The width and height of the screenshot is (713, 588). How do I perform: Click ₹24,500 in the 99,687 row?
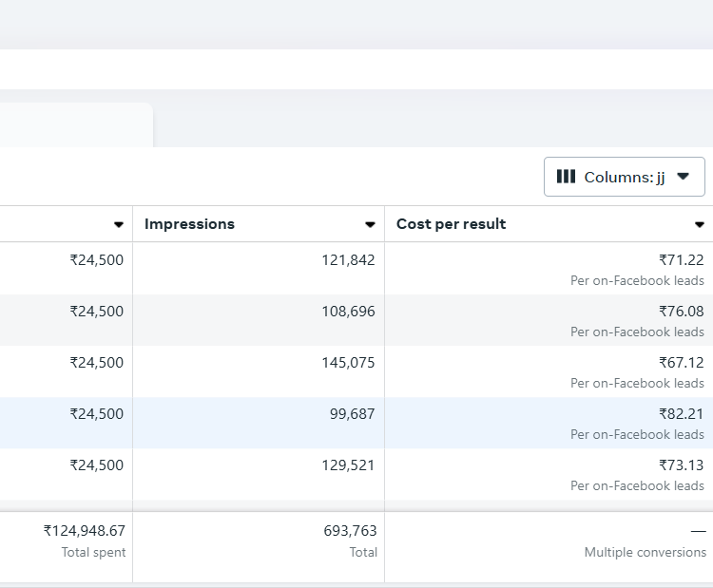click(x=96, y=414)
